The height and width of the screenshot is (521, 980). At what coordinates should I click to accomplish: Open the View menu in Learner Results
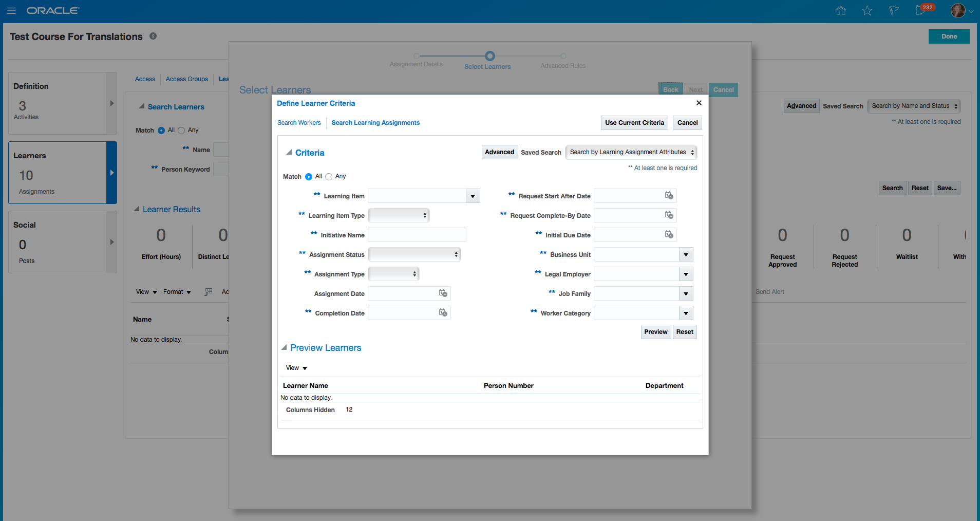(x=146, y=292)
